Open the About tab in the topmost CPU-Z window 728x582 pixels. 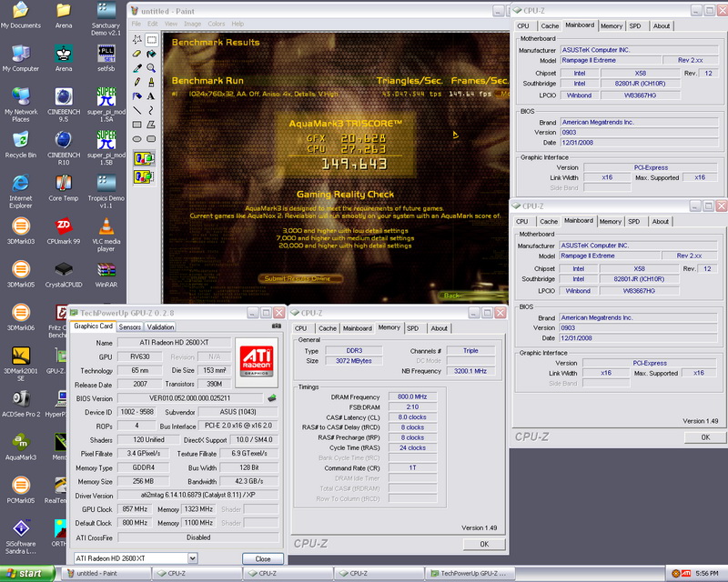662,26
